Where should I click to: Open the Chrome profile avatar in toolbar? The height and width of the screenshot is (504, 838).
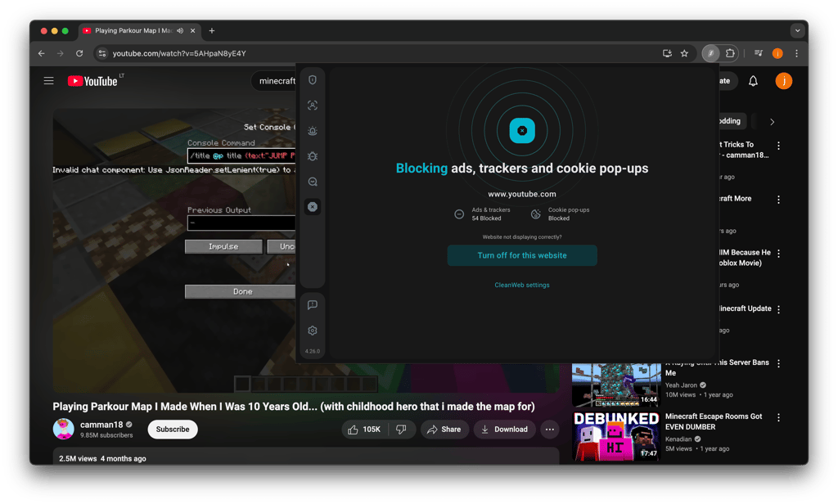click(777, 53)
